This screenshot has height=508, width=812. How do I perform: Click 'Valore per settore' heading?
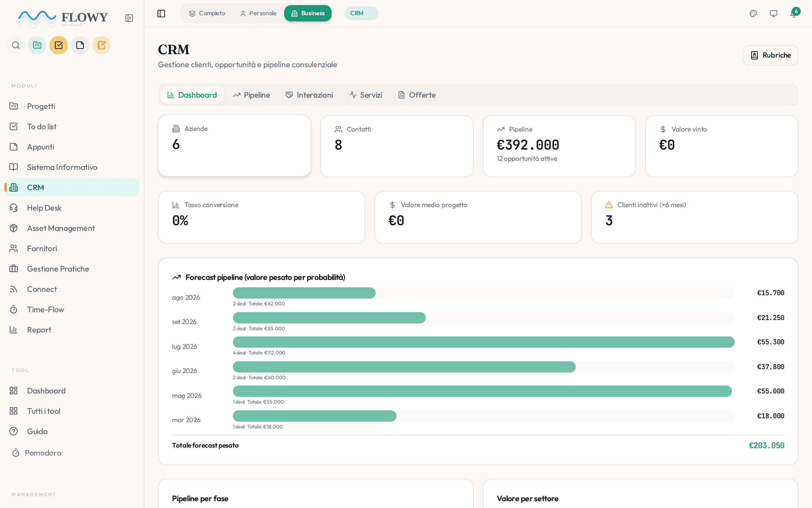(528, 499)
